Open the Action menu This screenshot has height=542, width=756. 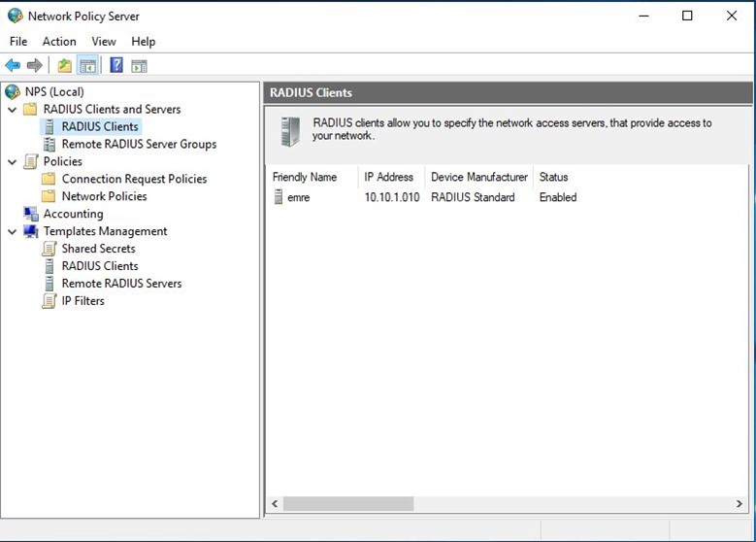pyautogui.click(x=59, y=42)
